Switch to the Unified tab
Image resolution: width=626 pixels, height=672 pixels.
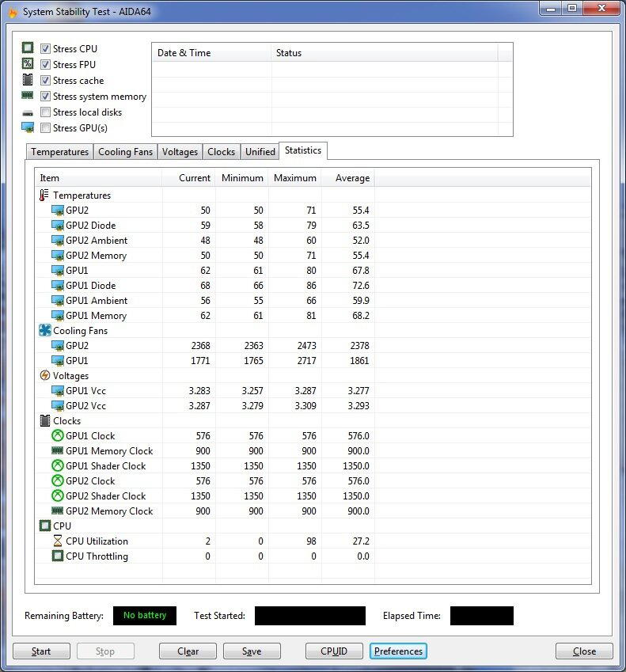tap(260, 152)
